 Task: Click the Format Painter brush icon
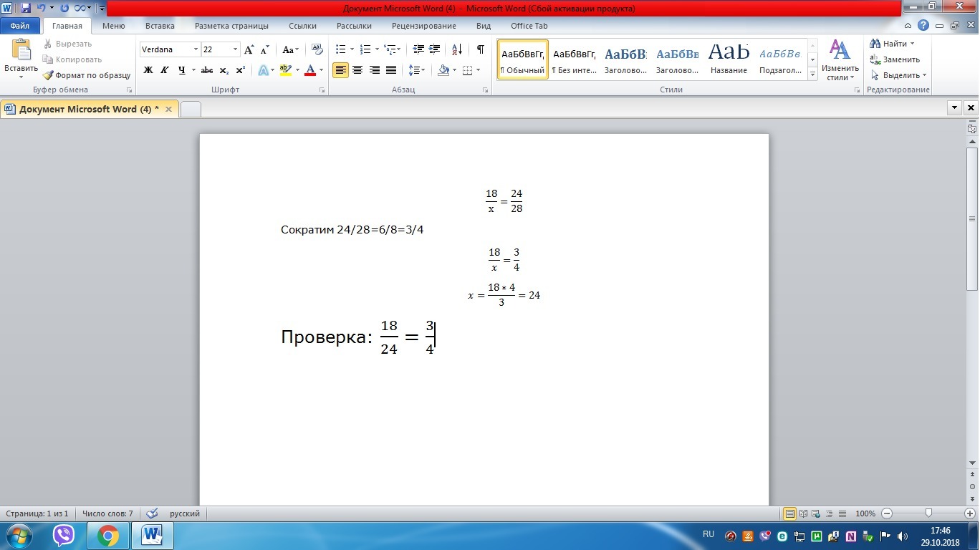coord(49,75)
